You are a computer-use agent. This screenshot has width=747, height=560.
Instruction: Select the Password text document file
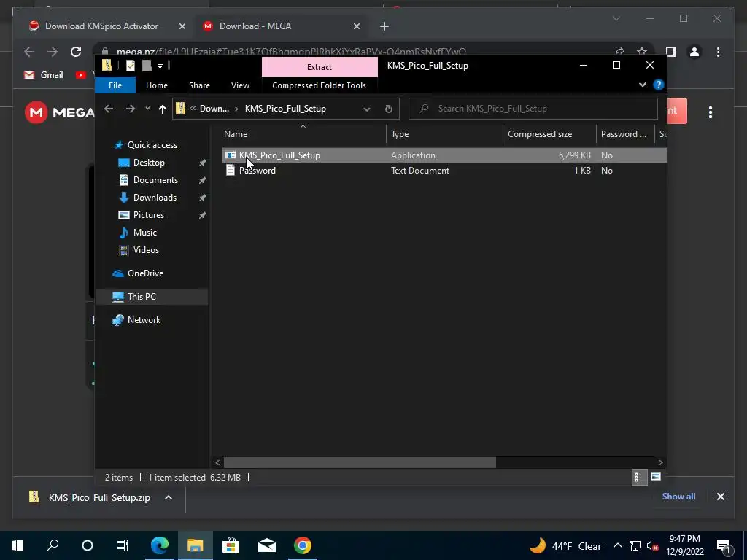[258, 171]
